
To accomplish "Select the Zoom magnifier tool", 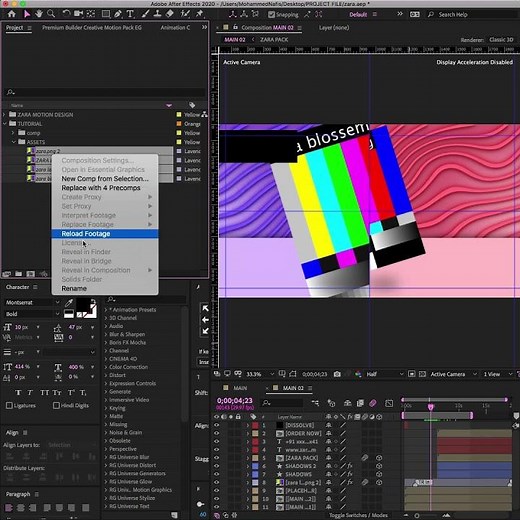I will tap(51, 14).
